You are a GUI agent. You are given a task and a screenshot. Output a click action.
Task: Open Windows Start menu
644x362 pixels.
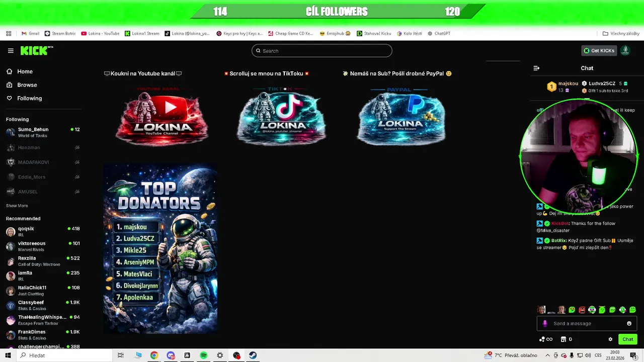pyautogui.click(x=8, y=355)
